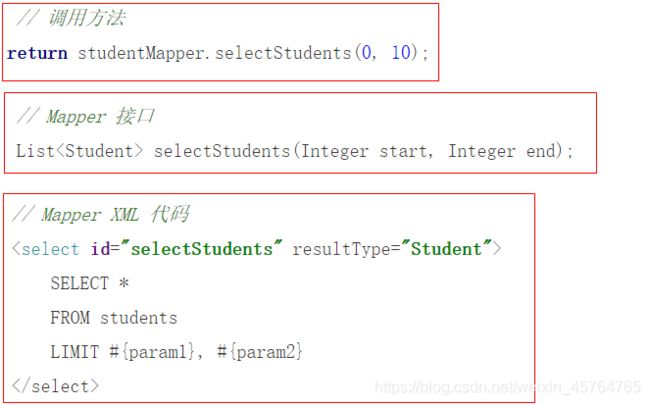
Task: Click the 'SELECT *' SQL line
Action: [x=90, y=284]
